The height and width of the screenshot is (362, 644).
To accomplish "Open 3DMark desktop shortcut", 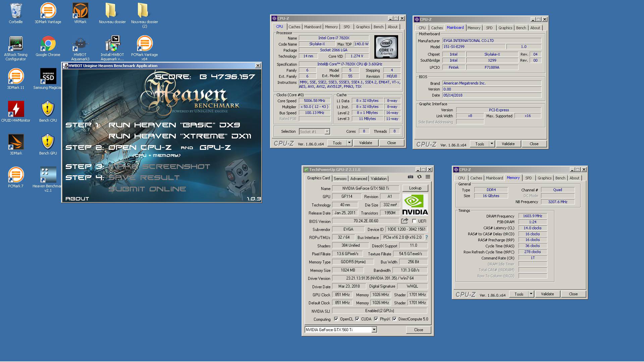I will tap(16, 145).
